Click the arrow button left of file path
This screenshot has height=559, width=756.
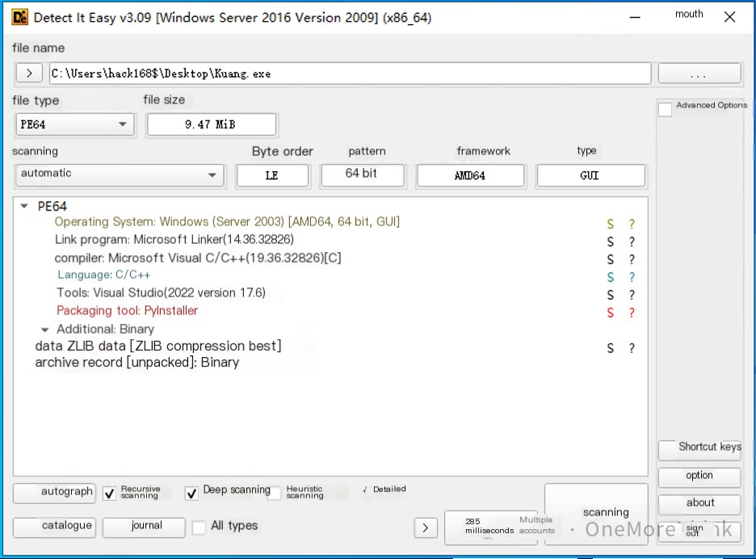(29, 74)
